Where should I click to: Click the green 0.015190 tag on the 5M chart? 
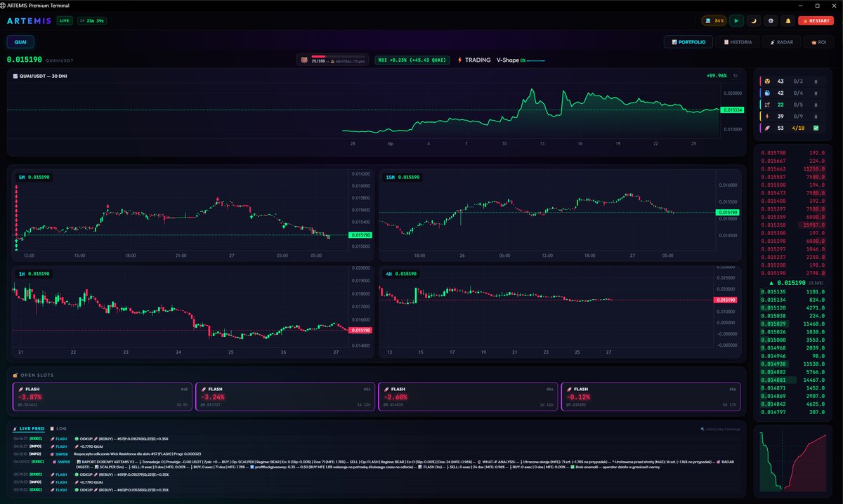(x=360, y=234)
